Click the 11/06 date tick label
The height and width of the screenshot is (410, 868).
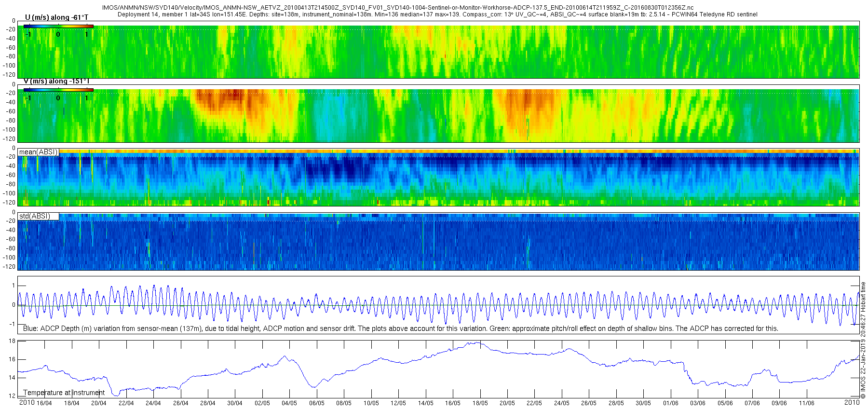(806, 403)
